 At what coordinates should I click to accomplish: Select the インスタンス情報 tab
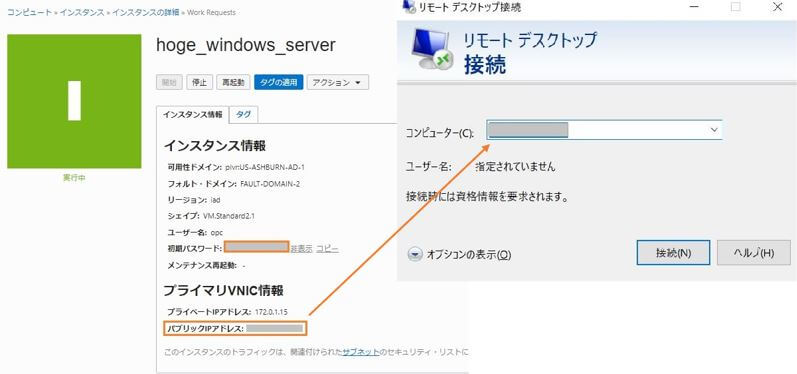click(x=193, y=114)
